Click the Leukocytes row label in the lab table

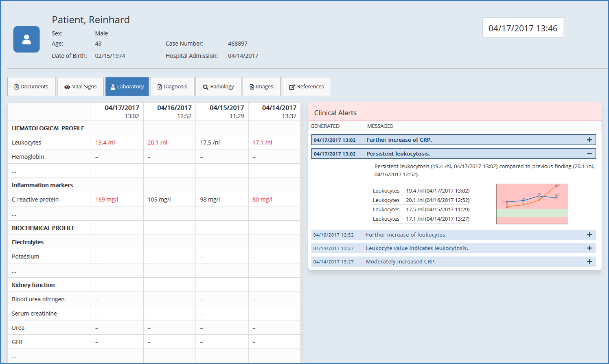26,143
